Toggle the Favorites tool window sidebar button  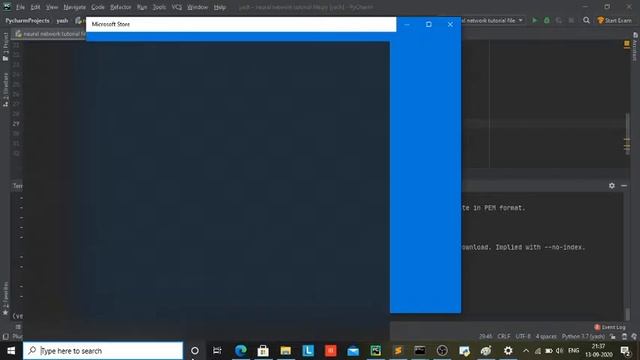(x=5, y=299)
